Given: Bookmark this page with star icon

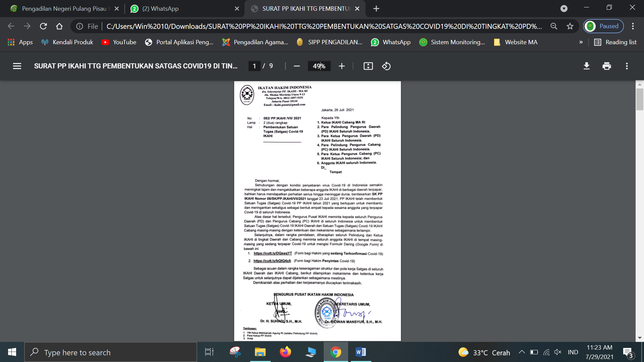Looking at the screenshot, I should click(x=570, y=26).
